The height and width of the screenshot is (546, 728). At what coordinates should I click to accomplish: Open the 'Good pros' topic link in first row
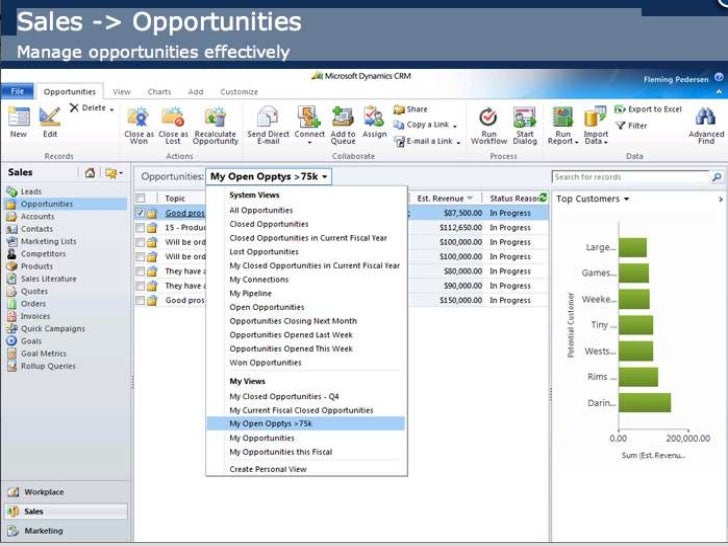(x=185, y=213)
